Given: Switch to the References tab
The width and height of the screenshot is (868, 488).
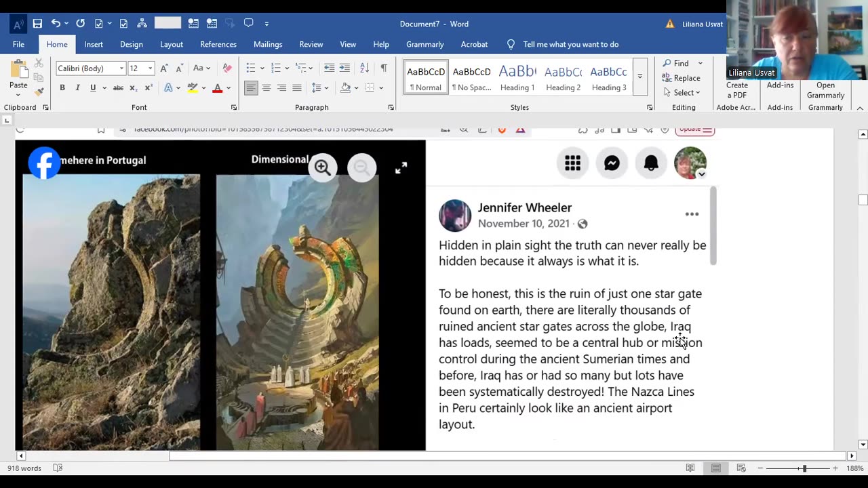Looking at the screenshot, I should click(x=218, y=44).
